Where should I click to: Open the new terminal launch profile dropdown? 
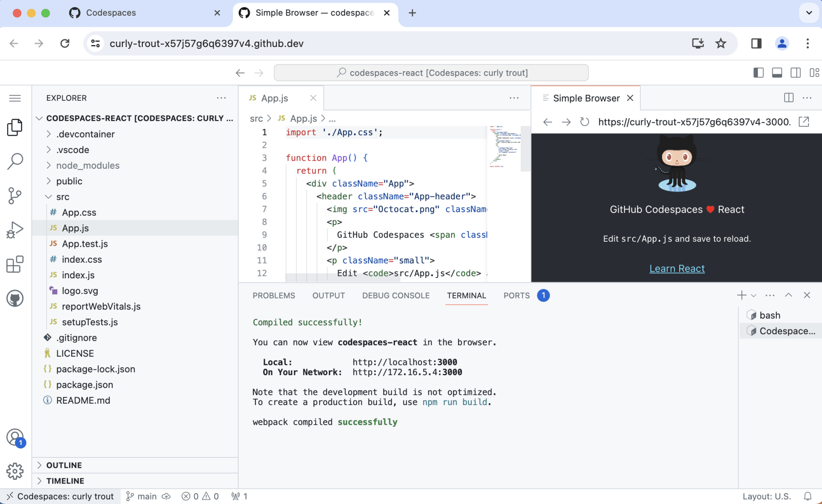[x=754, y=295]
